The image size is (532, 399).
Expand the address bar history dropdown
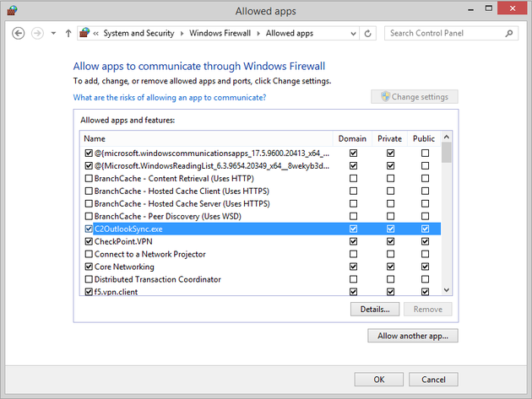point(353,33)
